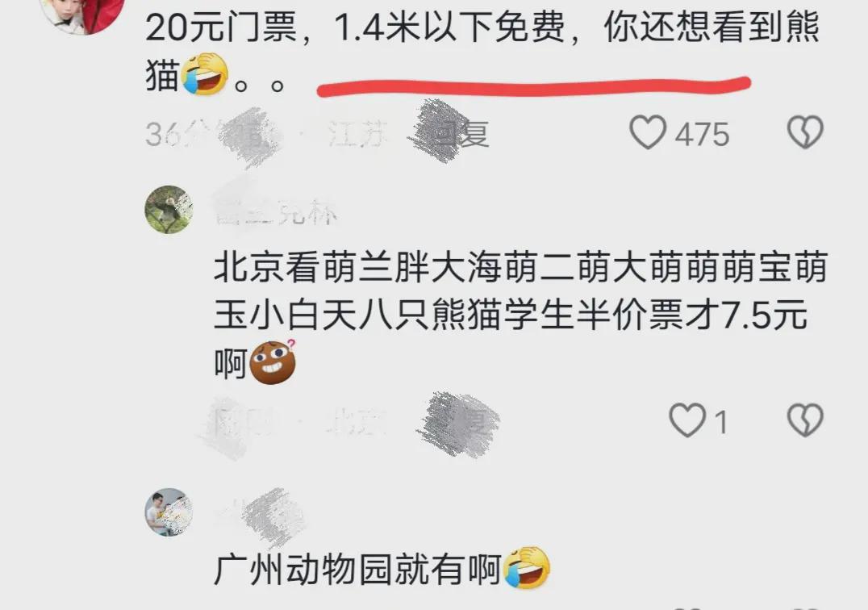This screenshot has width=868, height=610.
Task: Tap scribbled username above 广州动物园 reply
Action: click(261, 515)
